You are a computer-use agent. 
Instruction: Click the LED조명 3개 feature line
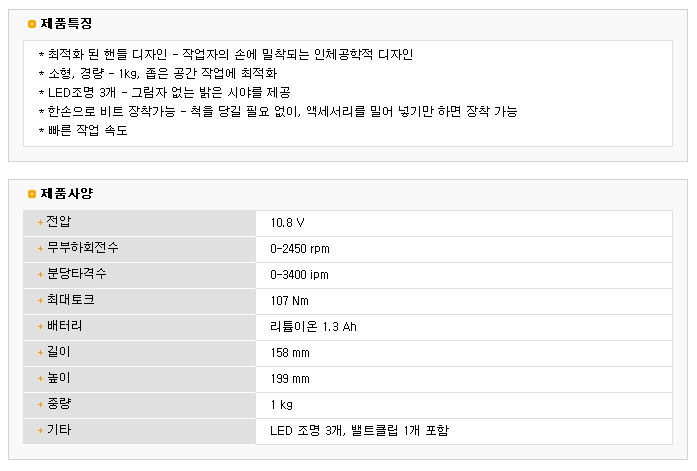[x=164, y=92]
